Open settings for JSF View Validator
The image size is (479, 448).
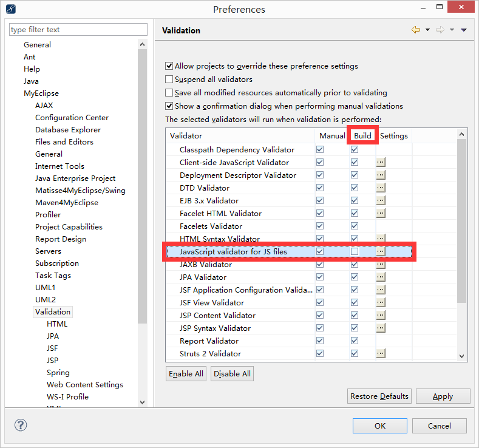tap(381, 302)
